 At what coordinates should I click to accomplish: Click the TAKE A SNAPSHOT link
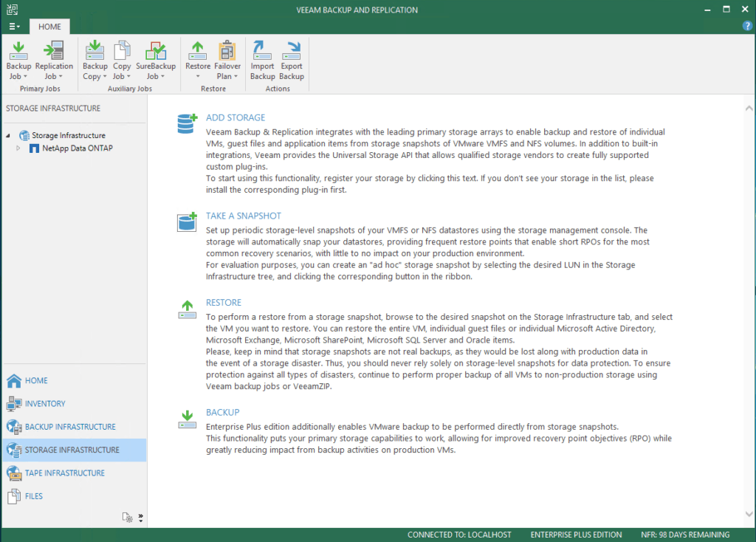(x=244, y=216)
